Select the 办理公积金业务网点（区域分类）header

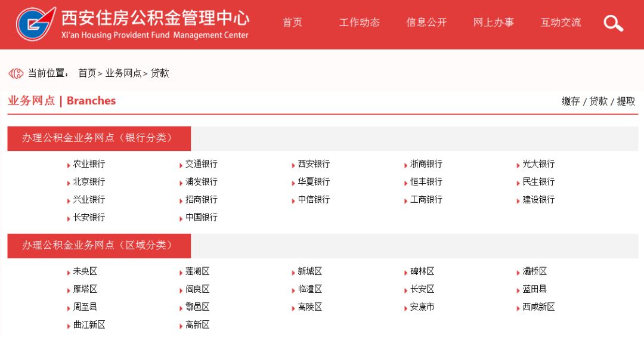pos(99,246)
